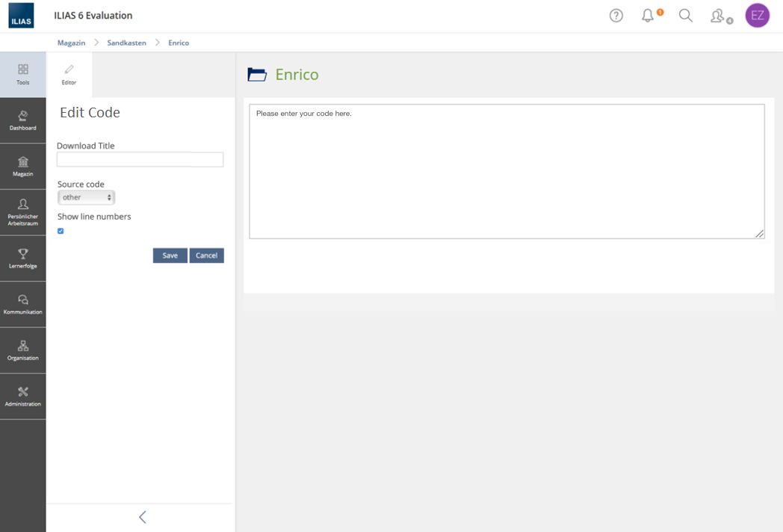The image size is (783, 532).
Task: Expand the Source code language dropdown
Action: [86, 197]
